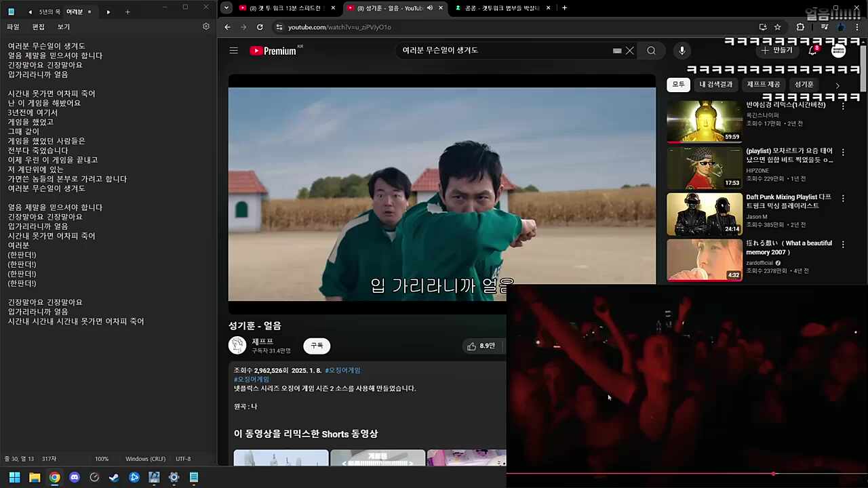Open 제프프 channel name link
The image size is (868, 488).
[x=262, y=342]
